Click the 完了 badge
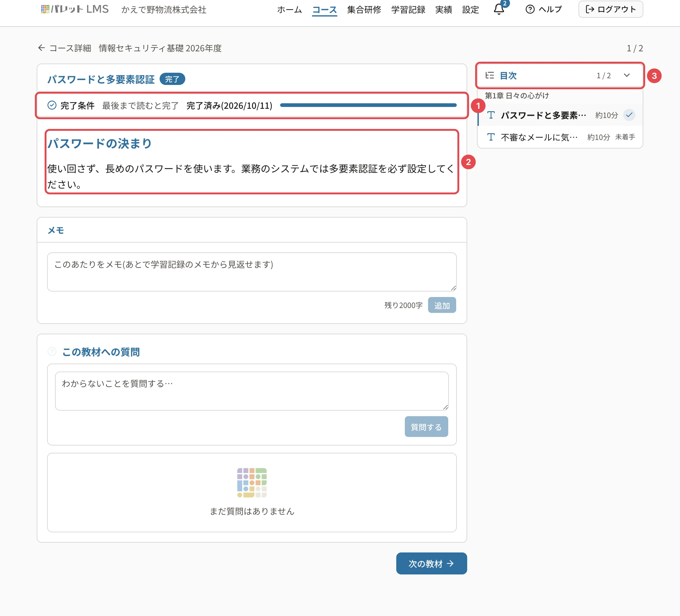 [x=172, y=79]
